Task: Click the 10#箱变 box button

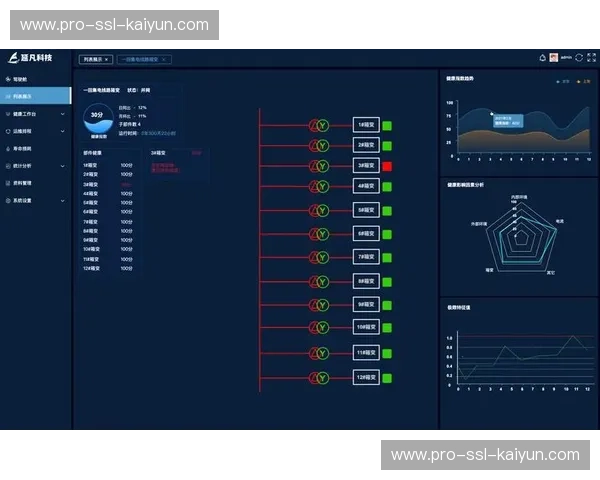Action: [365, 326]
